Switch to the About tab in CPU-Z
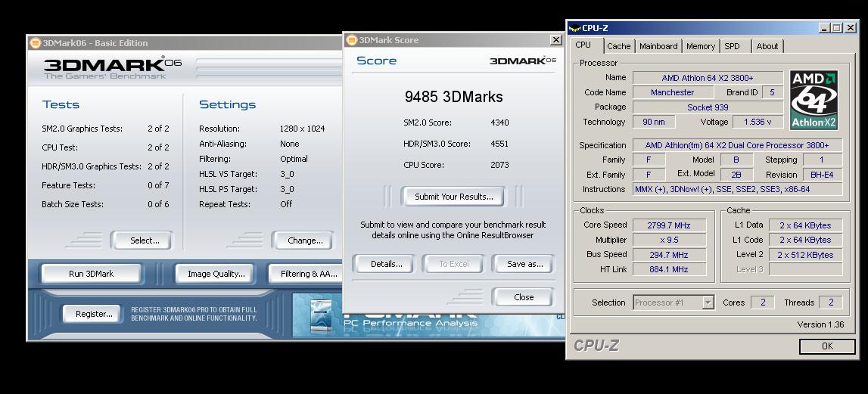Image resolution: width=868 pixels, height=394 pixels. coord(767,46)
